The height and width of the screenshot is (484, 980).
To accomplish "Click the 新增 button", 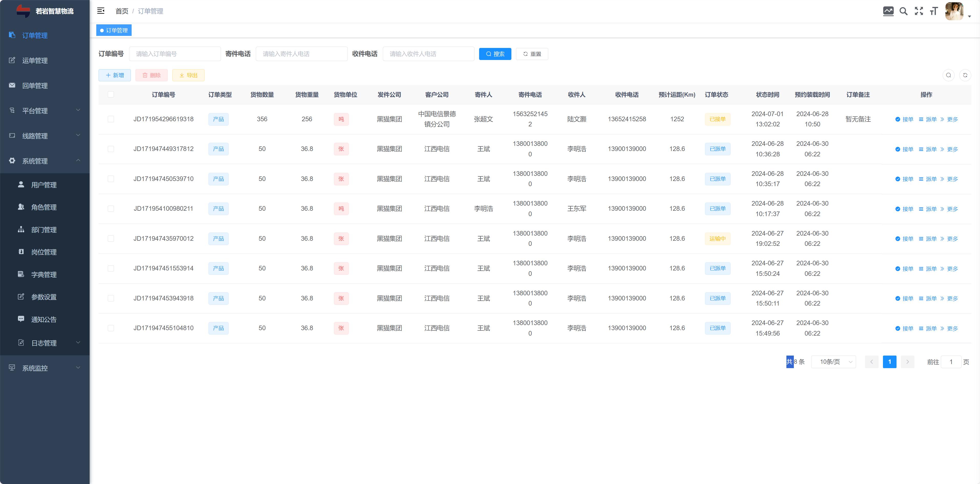I will pyautogui.click(x=114, y=75).
